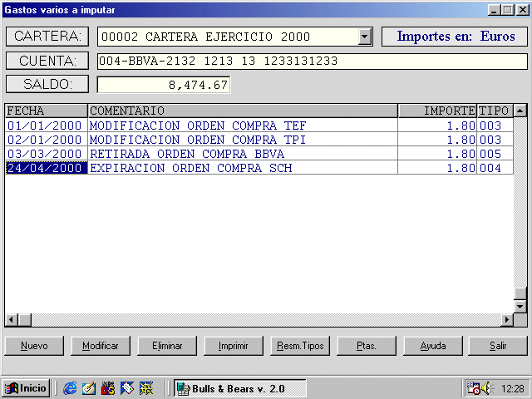This screenshot has width=532, height=399.
Task: Click the volume speaker tray icon
Action: [486, 388]
